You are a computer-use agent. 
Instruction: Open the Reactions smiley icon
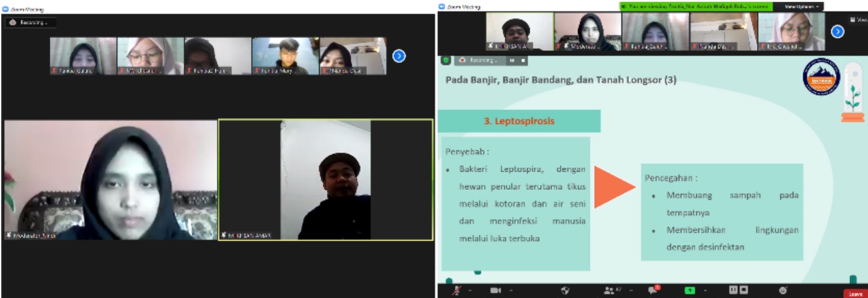tap(783, 290)
